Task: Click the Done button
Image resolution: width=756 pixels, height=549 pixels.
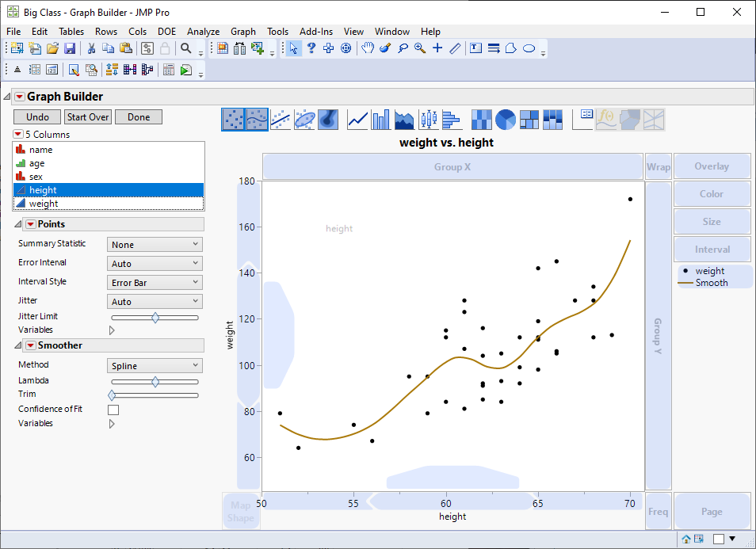Action: (x=138, y=116)
